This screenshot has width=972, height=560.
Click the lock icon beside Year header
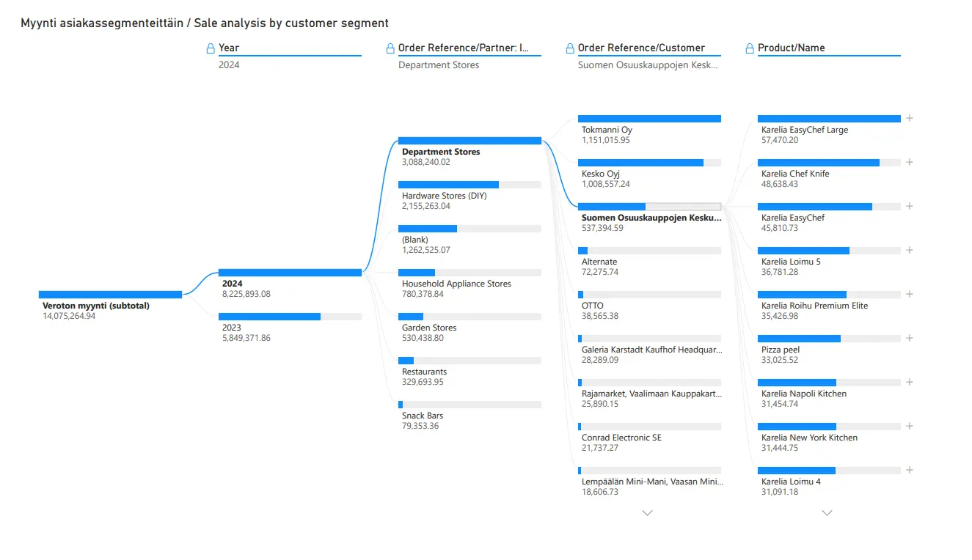(x=211, y=48)
